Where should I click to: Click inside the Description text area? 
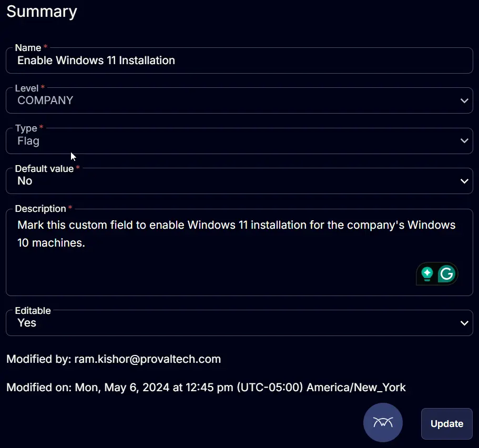(x=240, y=252)
